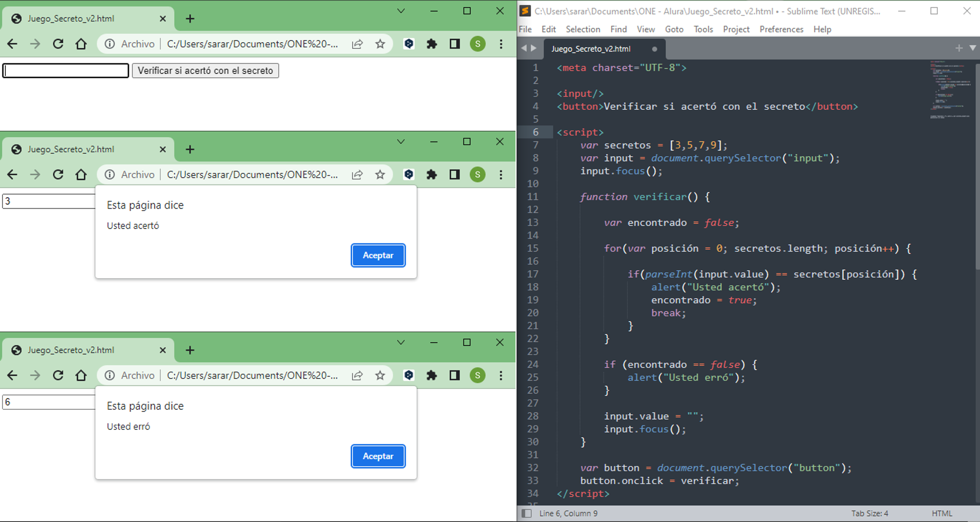
Task: Go forward in the top browser window
Action: [35, 44]
